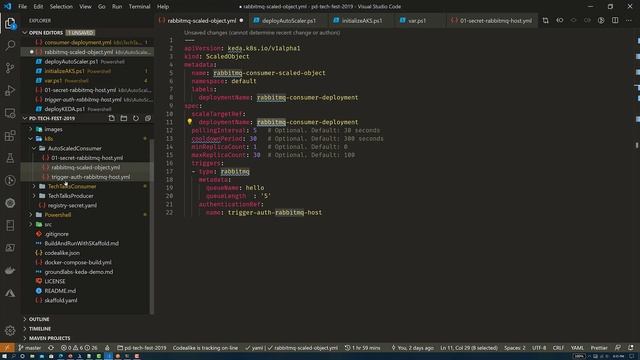
Task: Expand the Outline section
Action: pyautogui.click(x=39, y=319)
